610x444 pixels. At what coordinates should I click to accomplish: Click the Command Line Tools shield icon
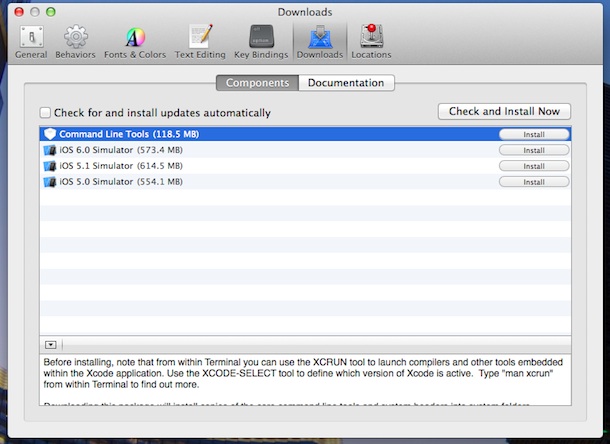coord(50,134)
